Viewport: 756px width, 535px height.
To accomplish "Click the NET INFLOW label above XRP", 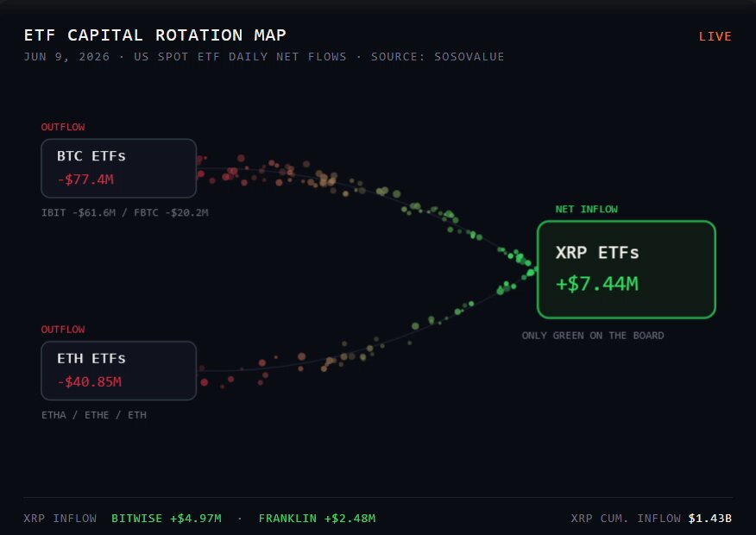I will coord(586,209).
